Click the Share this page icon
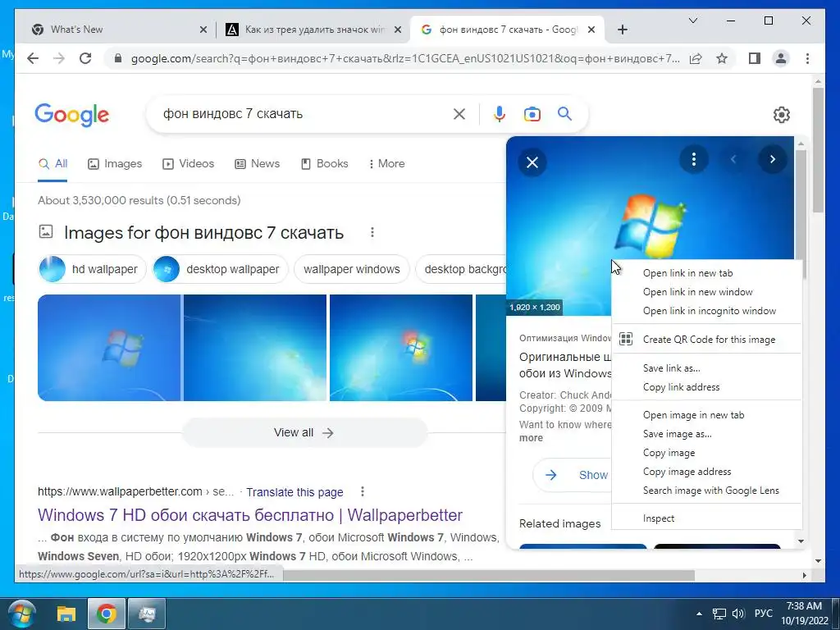Viewport: 840px width, 630px height. [696, 58]
